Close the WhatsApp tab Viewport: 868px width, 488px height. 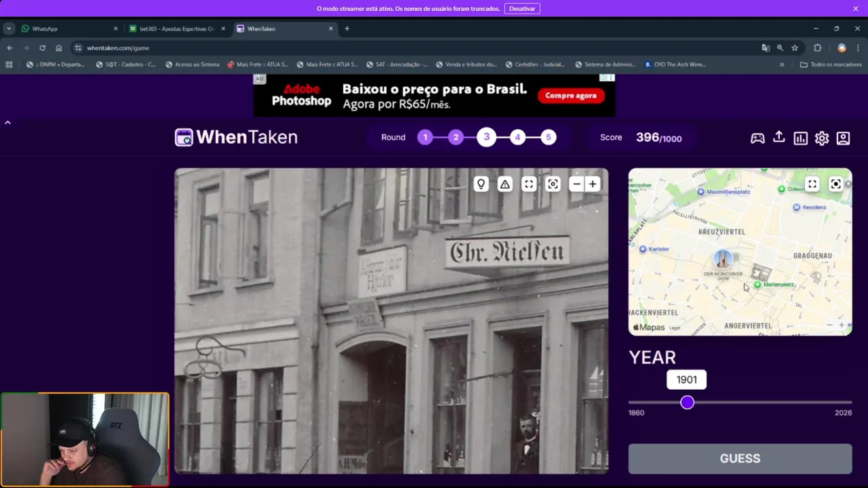(x=115, y=28)
